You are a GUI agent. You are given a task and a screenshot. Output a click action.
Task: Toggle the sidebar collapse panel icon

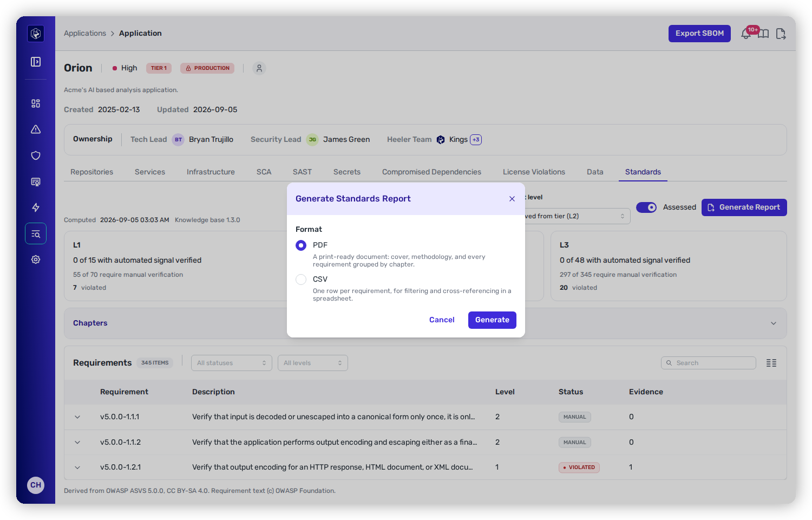pyautogui.click(x=36, y=62)
